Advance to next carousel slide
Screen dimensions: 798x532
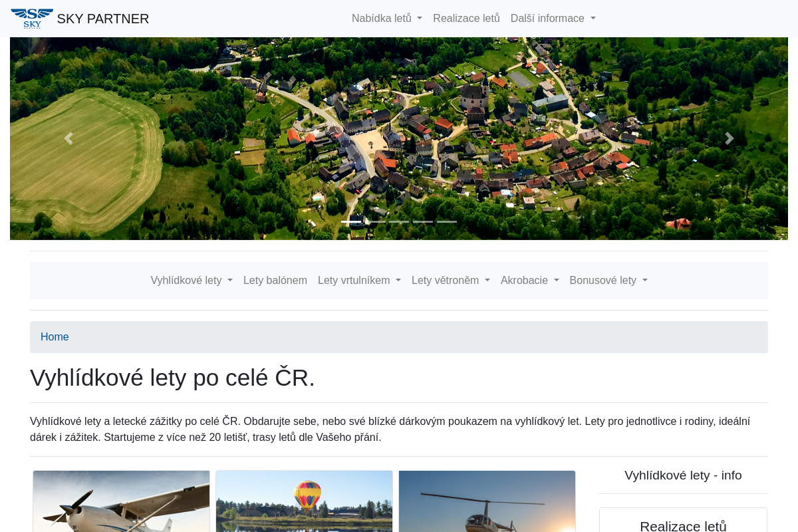click(x=730, y=138)
